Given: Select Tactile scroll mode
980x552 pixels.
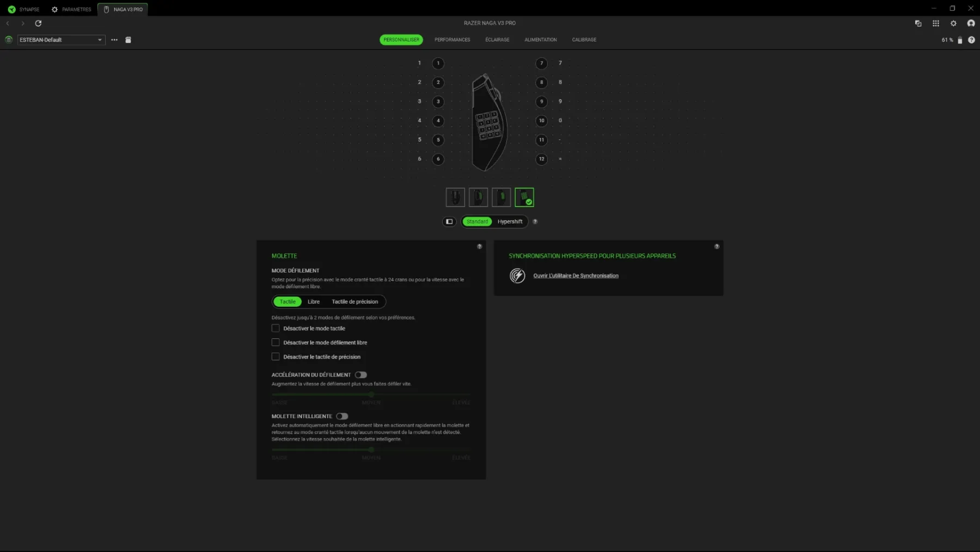Looking at the screenshot, I should coord(287,302).
